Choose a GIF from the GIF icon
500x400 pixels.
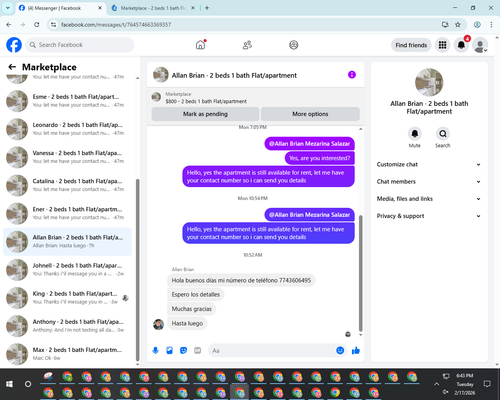coord(198,350)
